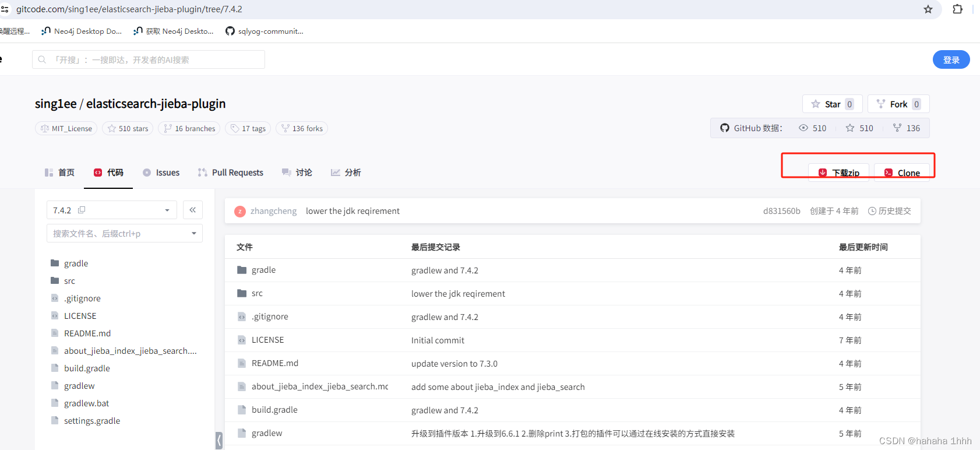Open gradlew in the file table

coord(260,433)
